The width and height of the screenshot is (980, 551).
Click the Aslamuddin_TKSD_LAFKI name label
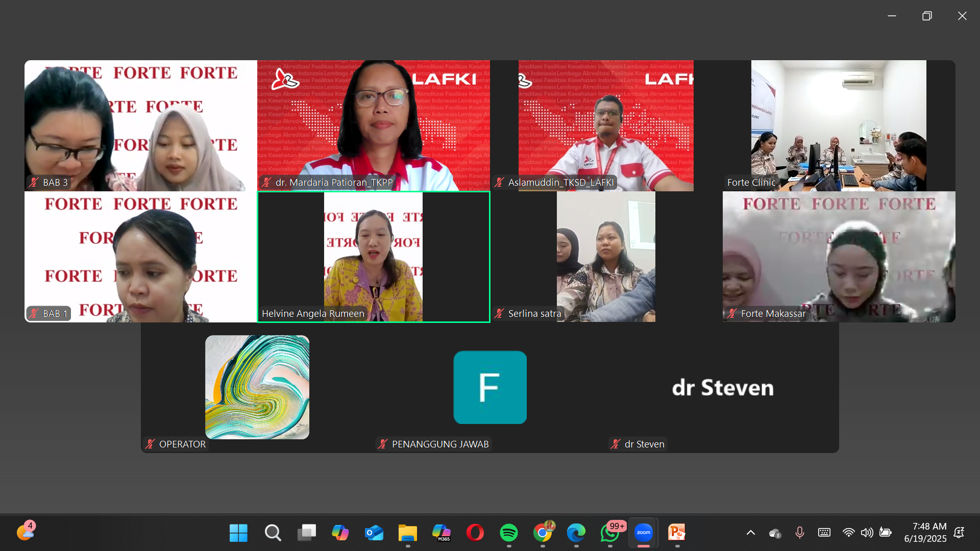560,183
